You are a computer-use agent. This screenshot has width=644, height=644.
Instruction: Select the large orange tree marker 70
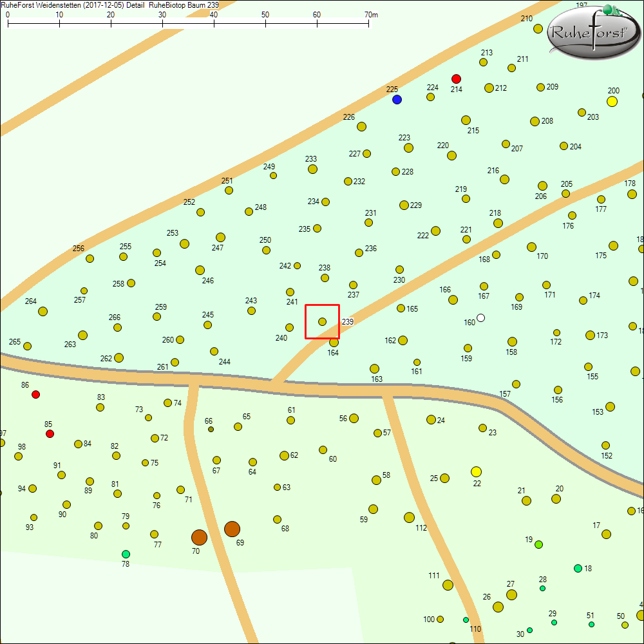(x=199, y=537)
